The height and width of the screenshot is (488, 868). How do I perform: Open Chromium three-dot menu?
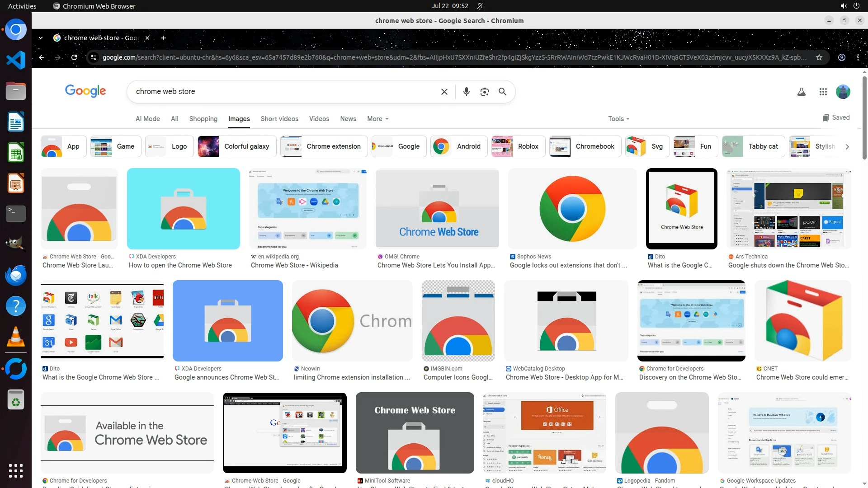click(858, 57)
